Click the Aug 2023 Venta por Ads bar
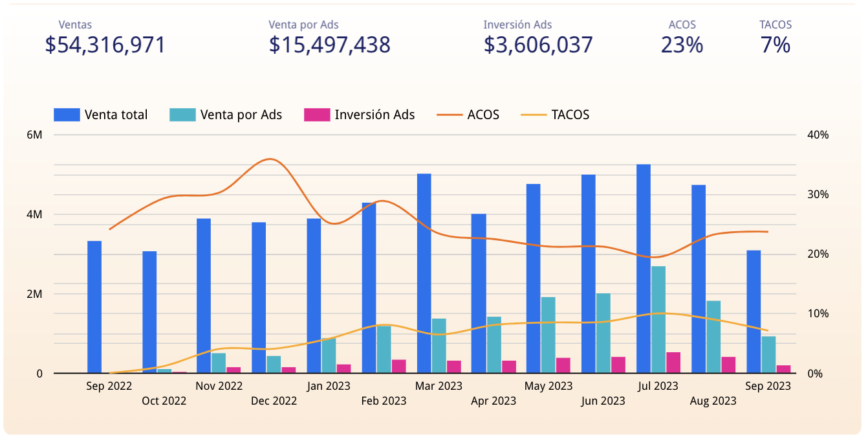Screen dimensions: 868x439 pyautogui.click(x=713, y=337)
